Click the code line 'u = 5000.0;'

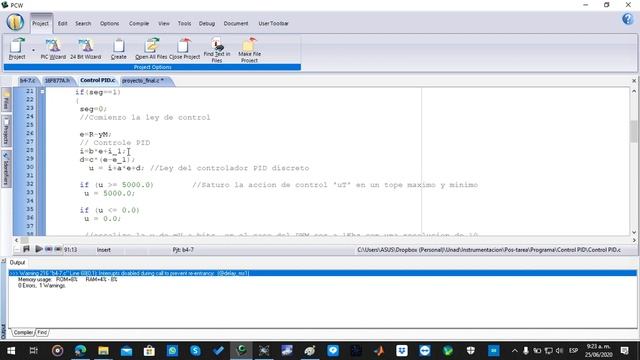pos(109,193)
